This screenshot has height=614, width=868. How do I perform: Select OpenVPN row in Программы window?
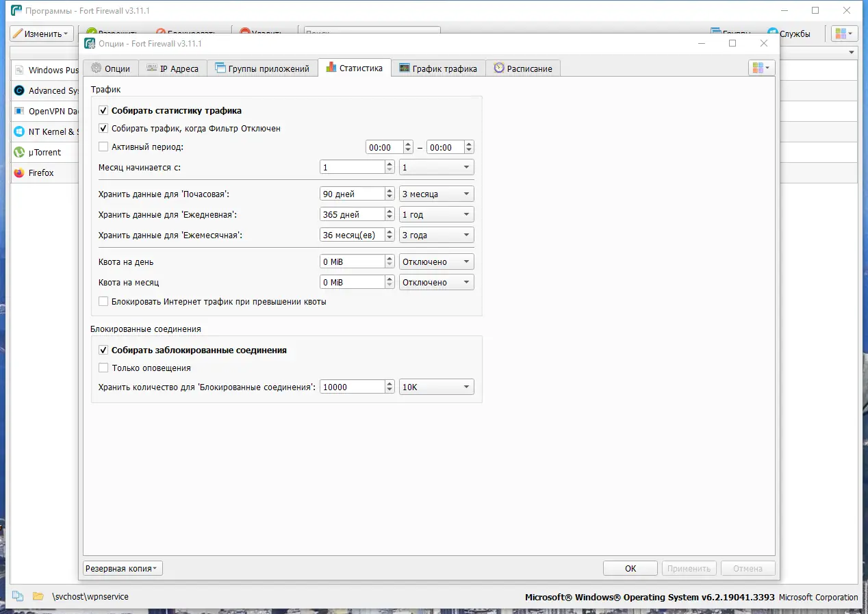pyautogui.click(x=45, y=111)
